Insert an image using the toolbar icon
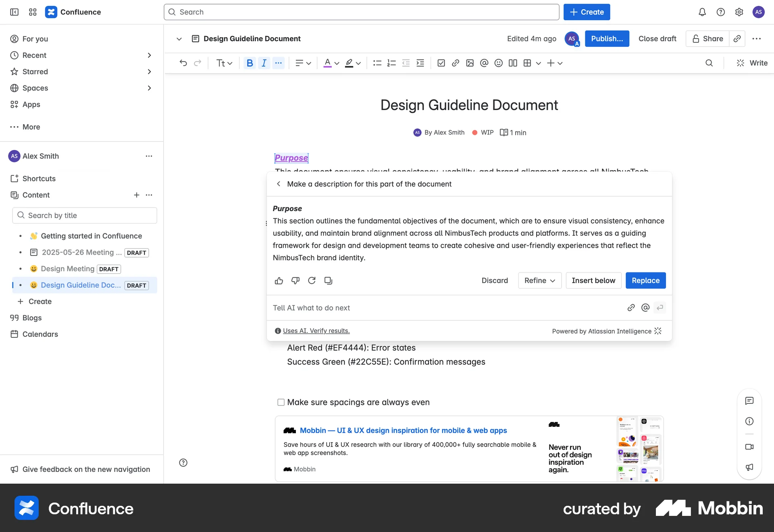 [x=470, y=63]
